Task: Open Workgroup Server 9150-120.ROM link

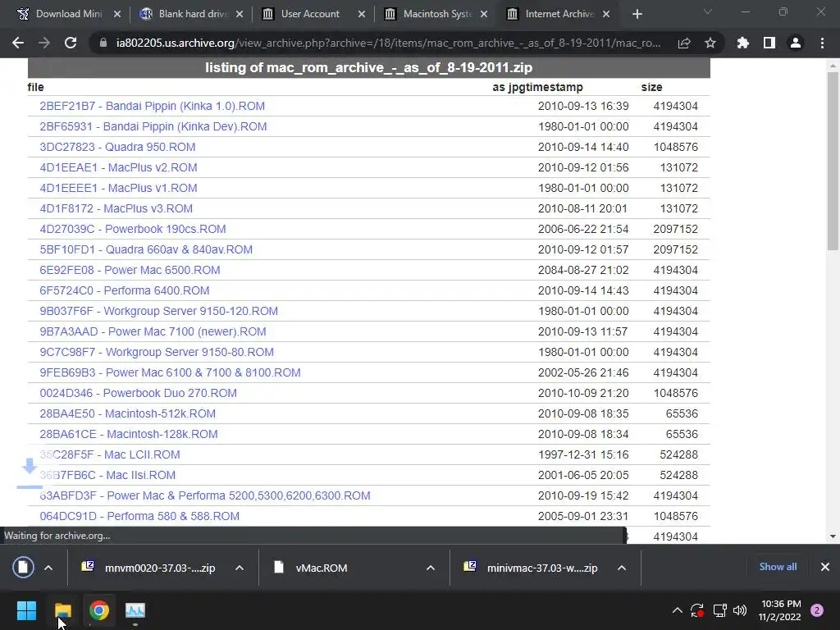Action: [x=158, y=311]
